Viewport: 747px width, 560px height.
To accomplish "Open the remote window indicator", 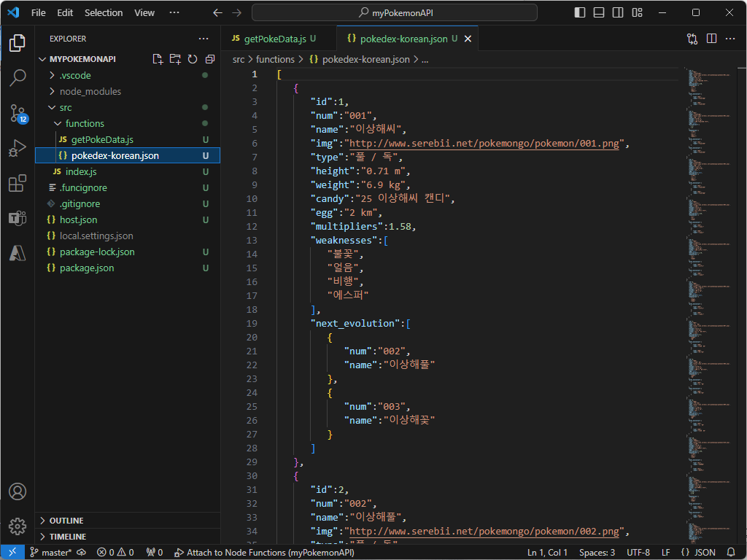I will point(12,553).
